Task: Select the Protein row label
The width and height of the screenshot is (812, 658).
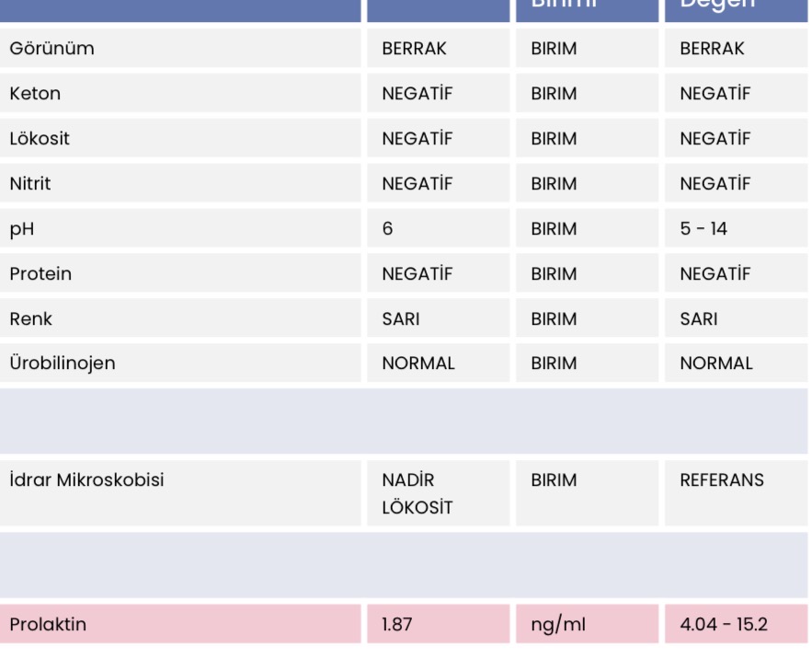Action: coord(40,273)
